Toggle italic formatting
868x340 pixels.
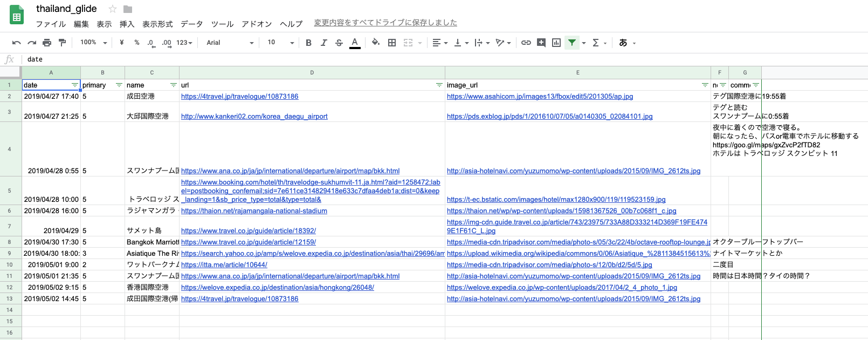point(323,43)
